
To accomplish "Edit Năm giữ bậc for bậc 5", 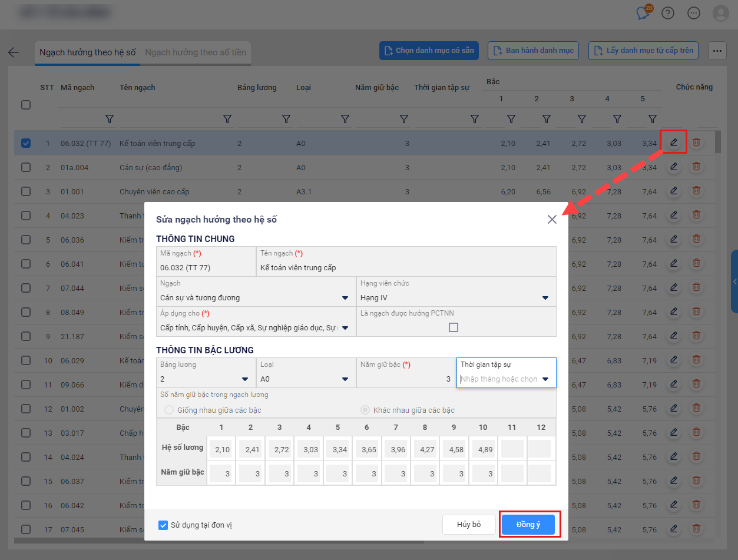I will point(336,473).
